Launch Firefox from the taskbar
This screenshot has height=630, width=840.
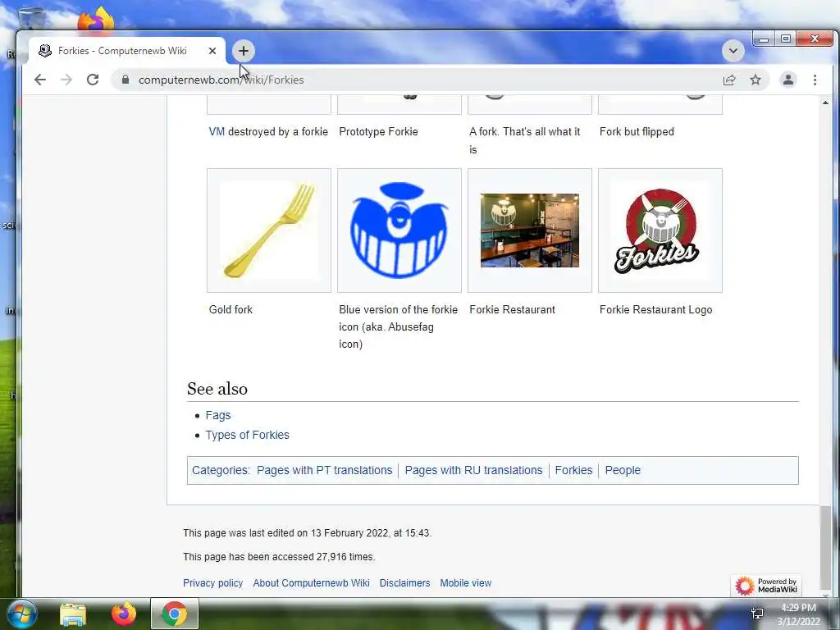[x=124, y=614]
